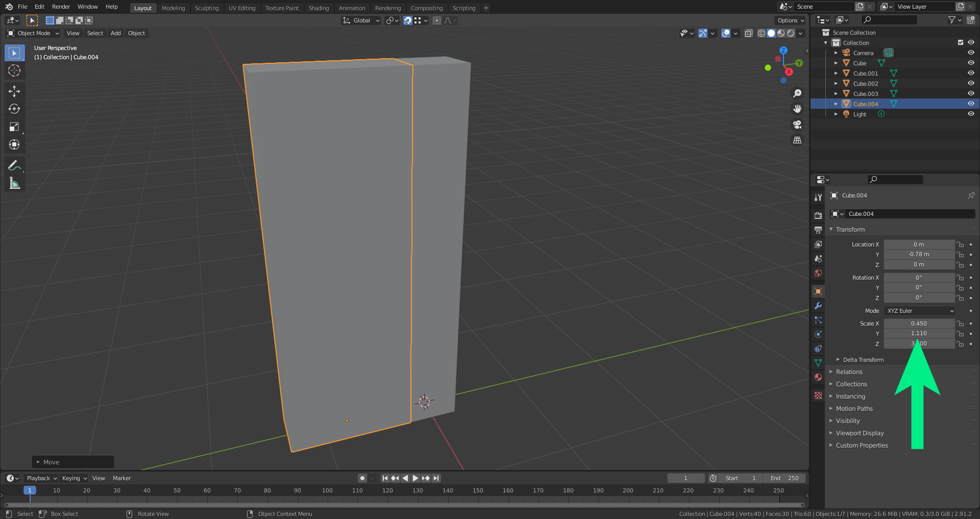Viewport: 980px width, 519px height.
Task: Open the Render menu
Action: click(x=61, y=7)
